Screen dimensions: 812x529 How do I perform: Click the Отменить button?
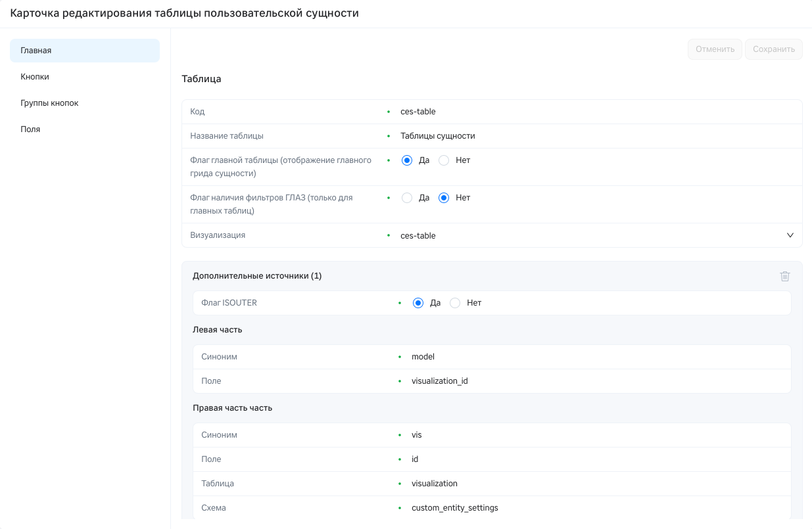tap(715, 49)
